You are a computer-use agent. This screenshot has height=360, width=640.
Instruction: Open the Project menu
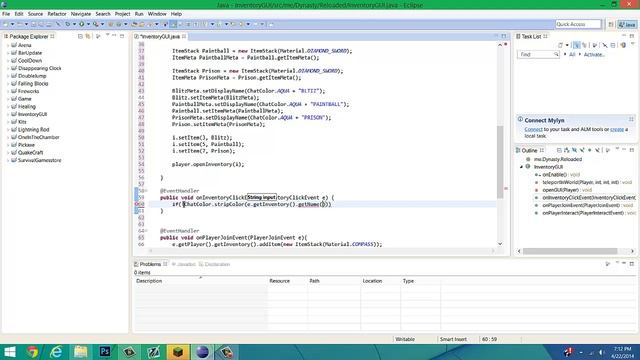coord(122,14)
